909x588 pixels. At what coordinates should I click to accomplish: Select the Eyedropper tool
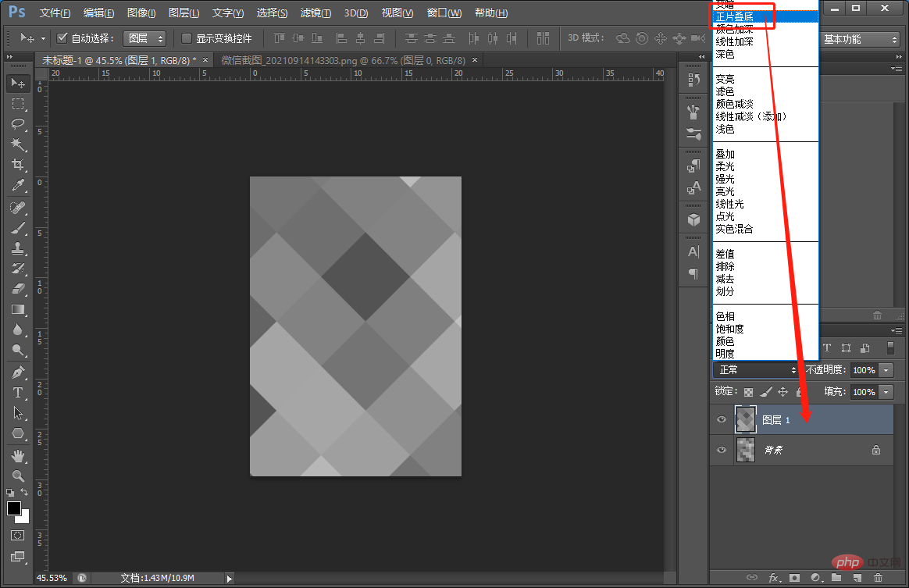pyautogui.click(x=17, y=185)
